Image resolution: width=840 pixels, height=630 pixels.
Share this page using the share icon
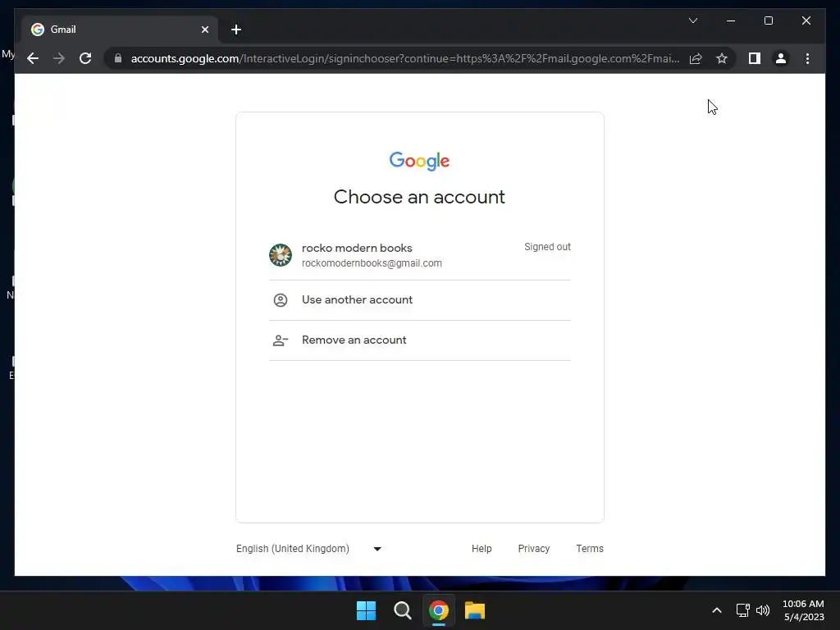click(x=696, y=58)
